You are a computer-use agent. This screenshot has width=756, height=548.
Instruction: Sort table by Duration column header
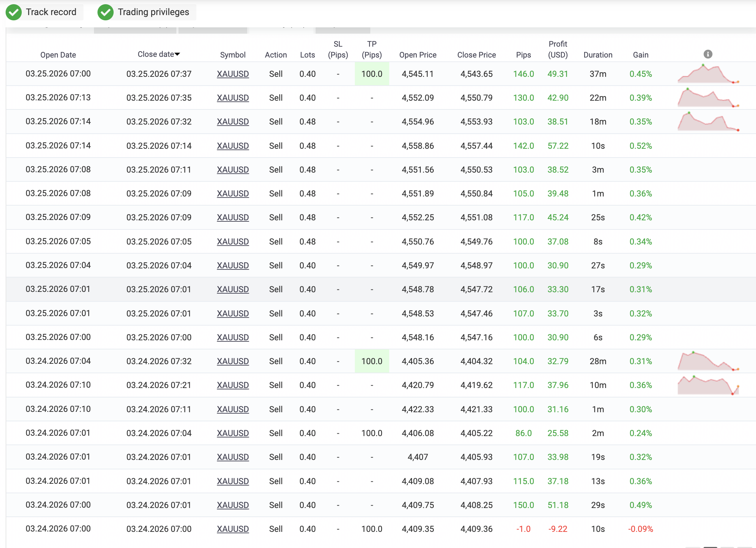pos(598,55)
